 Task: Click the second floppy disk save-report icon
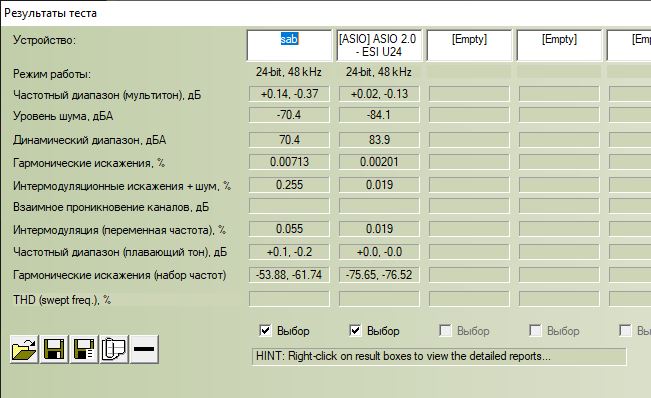[84, 349]
